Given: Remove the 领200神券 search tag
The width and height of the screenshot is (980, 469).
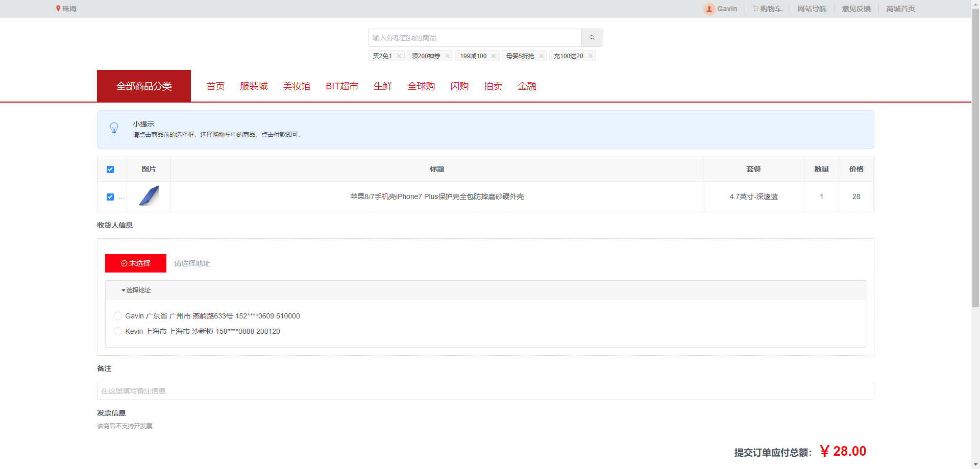Looking at the screenshot, I should (447, 56).
